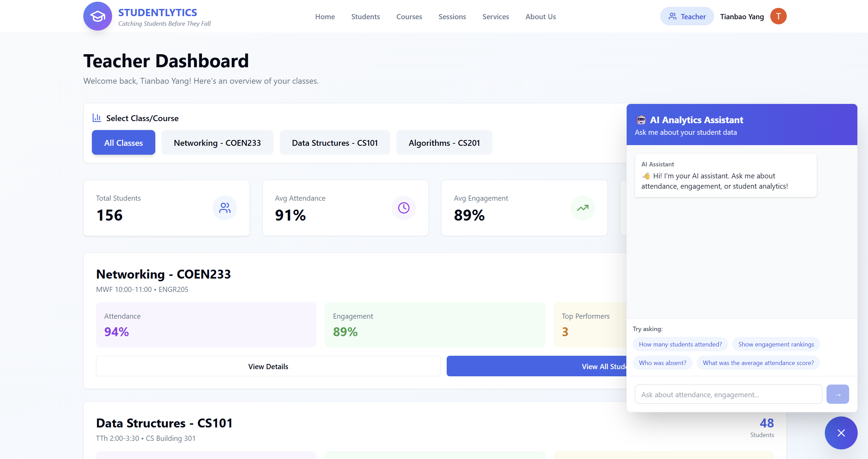Click the robot icon in AI Assistant header
Viewport: 868px width, 459px height.
click(641, 120)
